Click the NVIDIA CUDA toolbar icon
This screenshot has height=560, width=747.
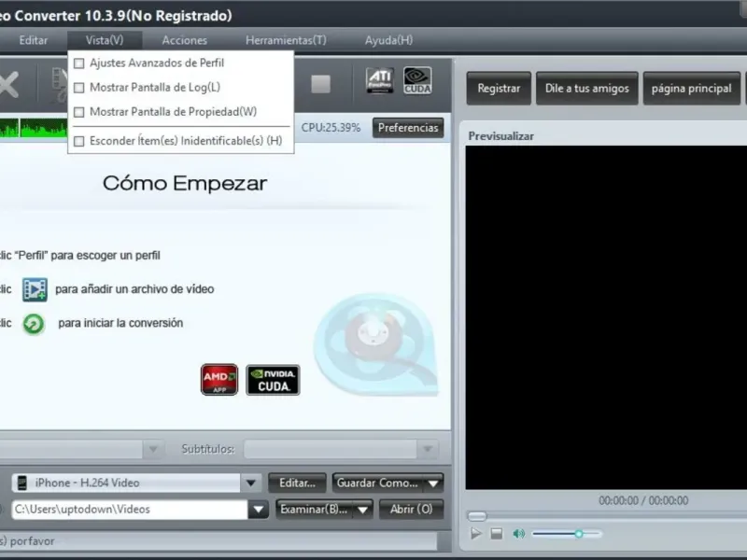click(x=417, y=80)
